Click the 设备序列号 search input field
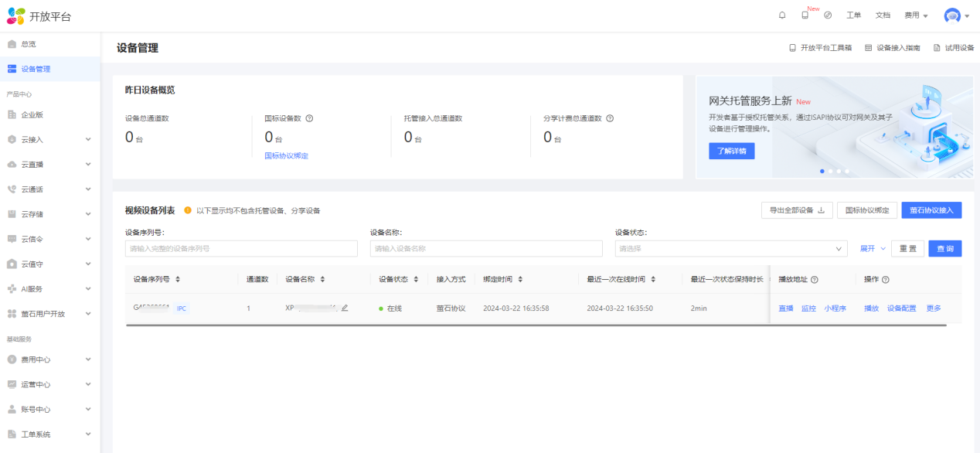Image resolution: width=980 pixels, height=453 pixels. [x=241, y=249]
